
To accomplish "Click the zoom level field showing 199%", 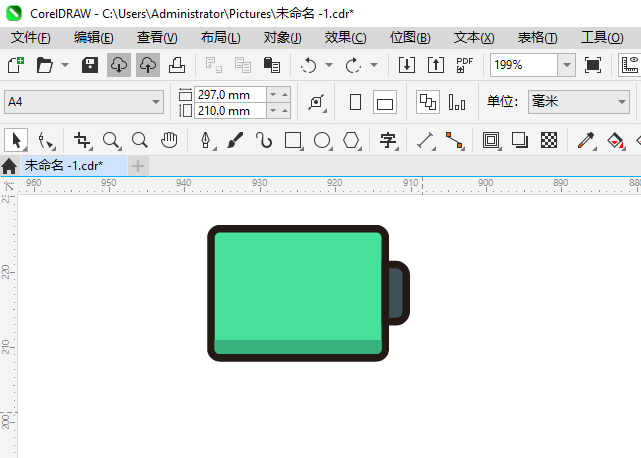I will pyautogui.click(x=524, y=65).
